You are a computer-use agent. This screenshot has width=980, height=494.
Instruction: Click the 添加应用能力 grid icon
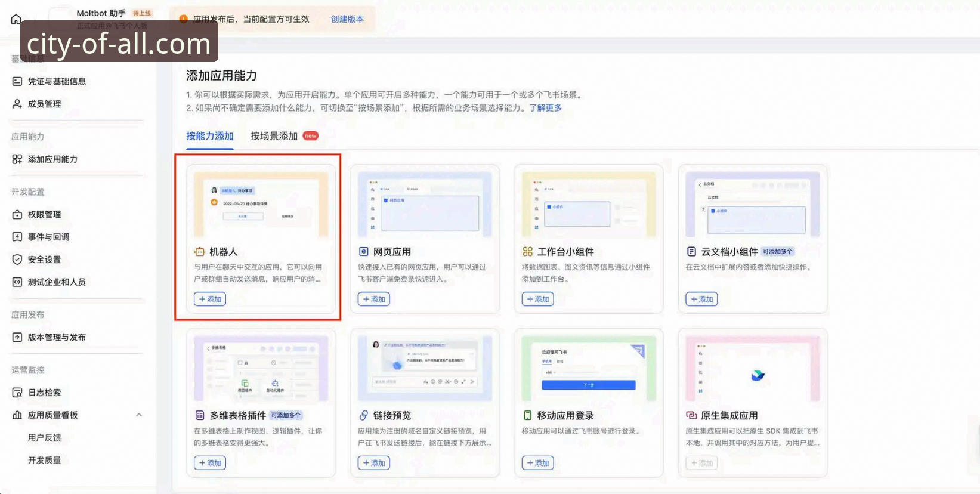click(17, 159)
